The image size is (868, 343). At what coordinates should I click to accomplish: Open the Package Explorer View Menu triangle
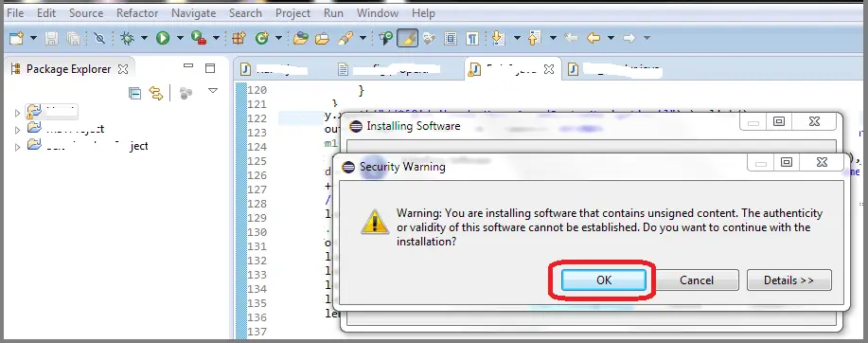(213, 90)
